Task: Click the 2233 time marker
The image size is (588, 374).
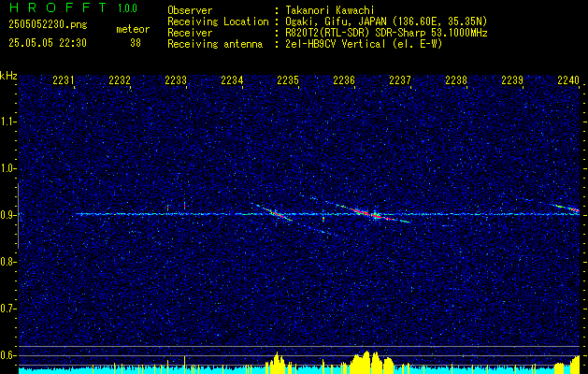Action: click(176, 80)
